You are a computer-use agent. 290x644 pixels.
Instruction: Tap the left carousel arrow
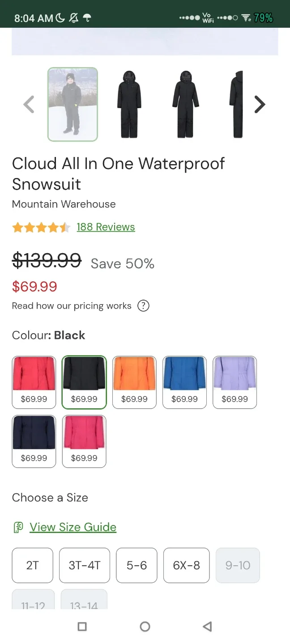click(x=29, y=104)
